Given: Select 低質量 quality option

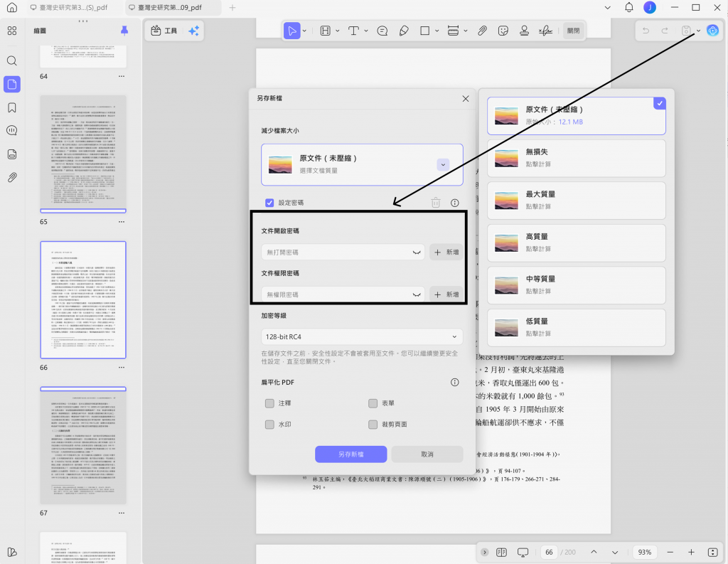Looking at the screenshot, I should click(x=576, y=328).
